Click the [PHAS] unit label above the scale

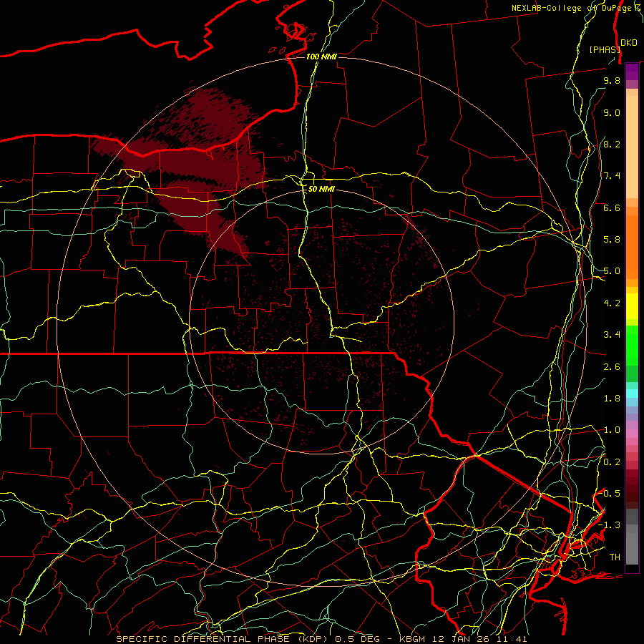(605, 49)
